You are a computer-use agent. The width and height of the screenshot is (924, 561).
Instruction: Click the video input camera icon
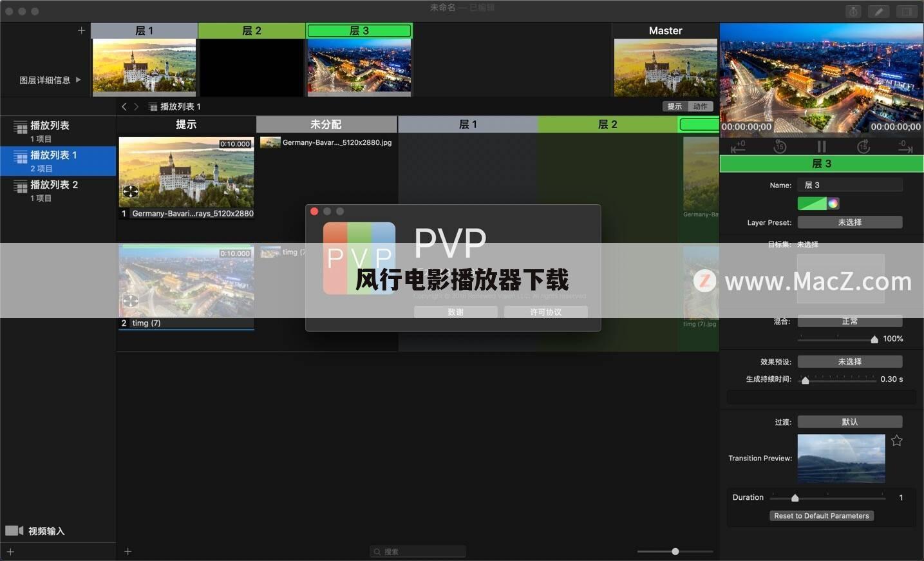[x=14, y=531]
